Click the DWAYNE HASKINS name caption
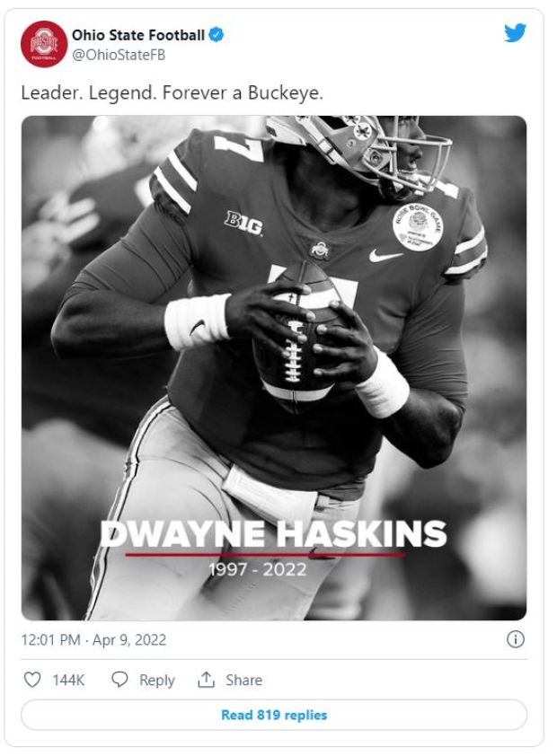This screenshot has height=756, width=557. 273,533
